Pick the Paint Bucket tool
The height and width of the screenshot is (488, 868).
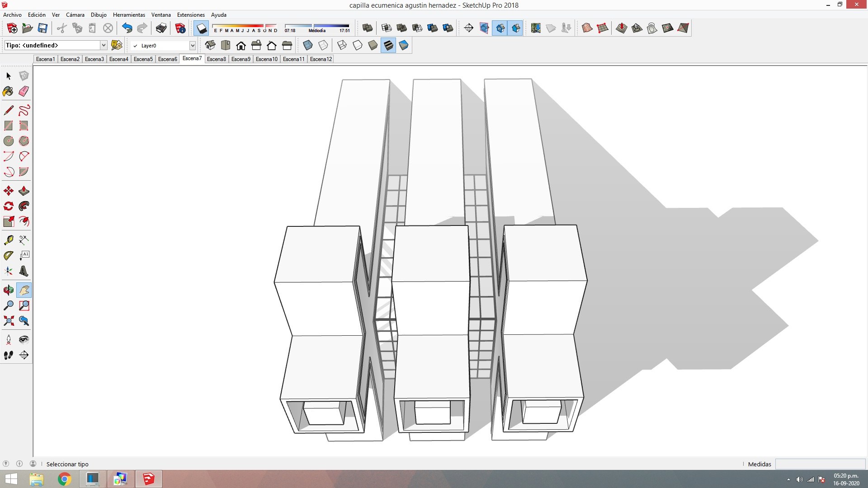tap(9, 91)
